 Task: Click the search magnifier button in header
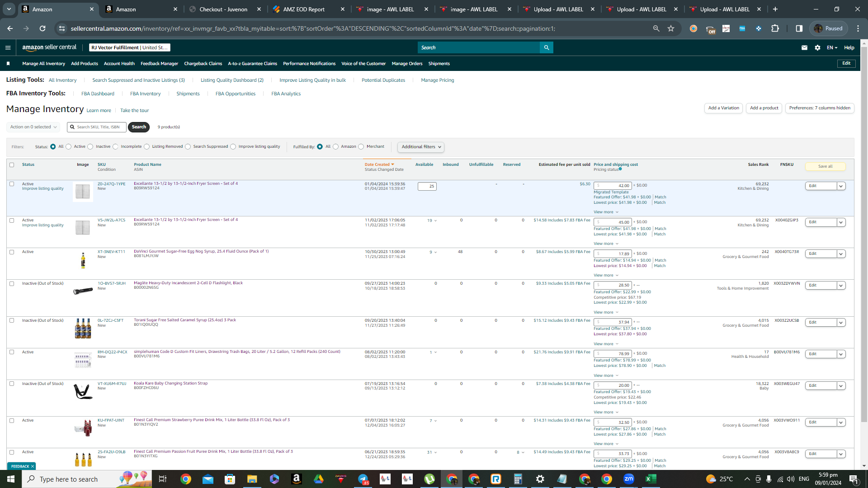pos(547,47)
